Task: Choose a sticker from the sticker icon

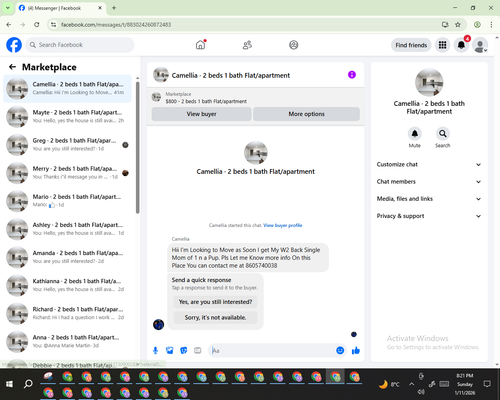Action: [184, 350]
